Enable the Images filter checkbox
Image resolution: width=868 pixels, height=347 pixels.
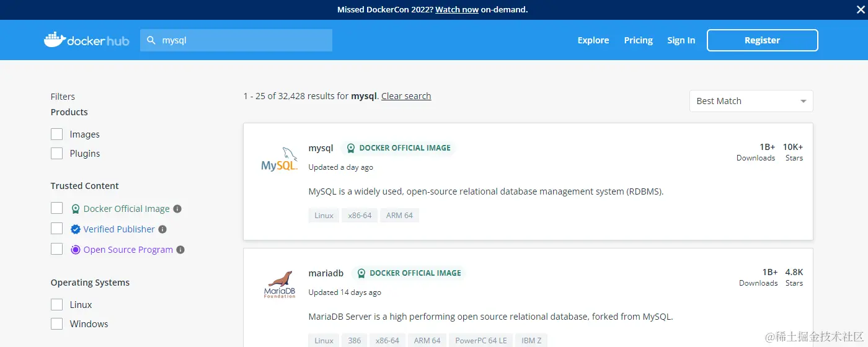57,134
